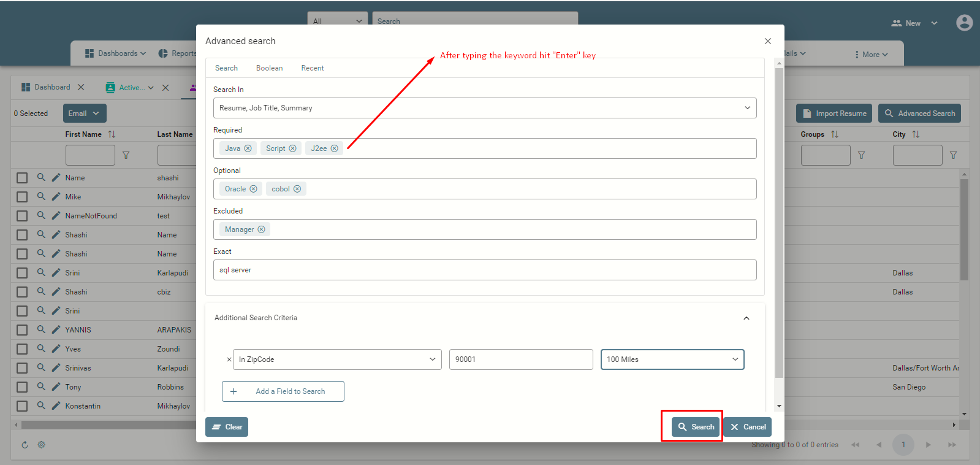
Task: Sort the Groups column
Action: click(x=834, y=134)
